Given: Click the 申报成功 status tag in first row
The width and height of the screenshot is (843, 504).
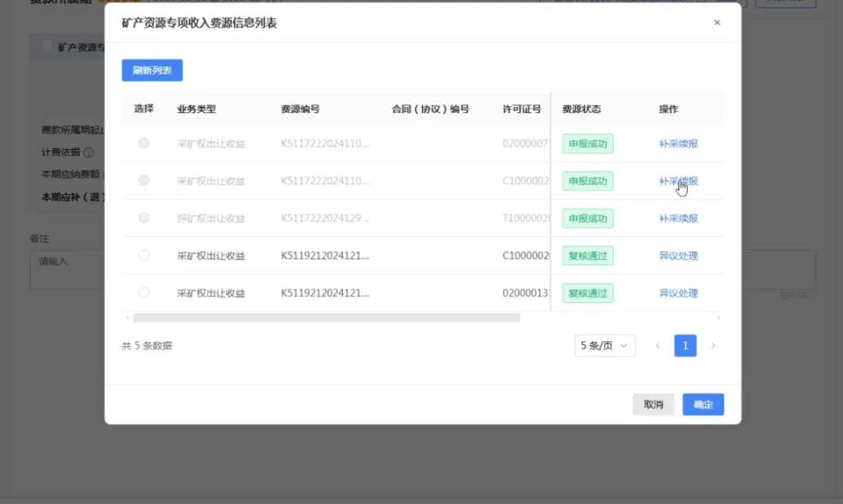Looking at the screenshot, I should click(587, 144).
